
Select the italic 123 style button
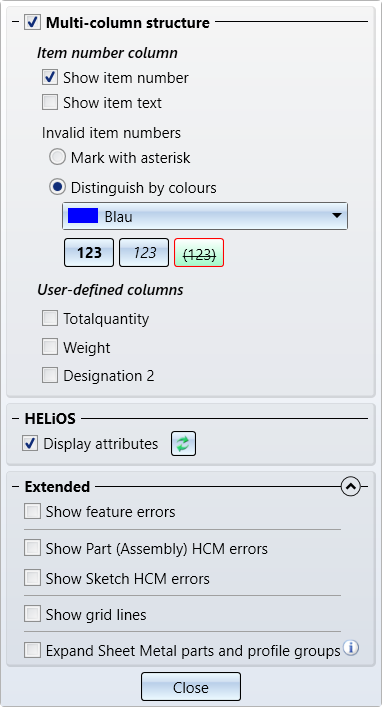pos(144,252)
